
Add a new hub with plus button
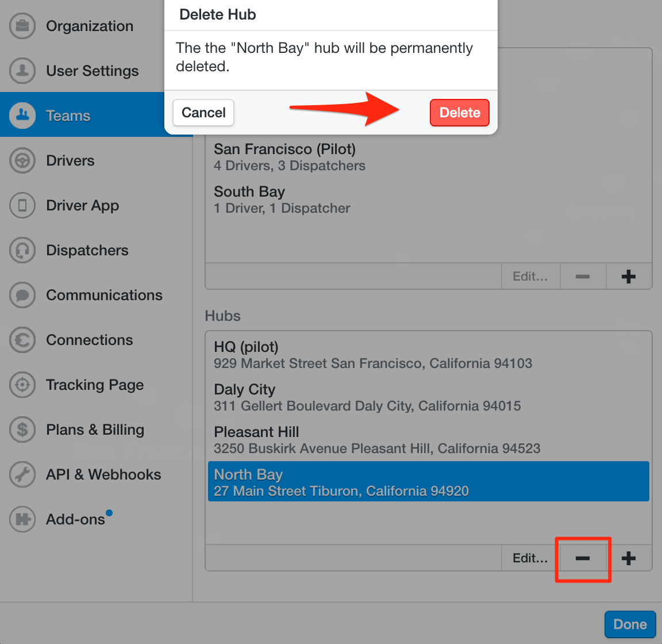click(629, 558)
